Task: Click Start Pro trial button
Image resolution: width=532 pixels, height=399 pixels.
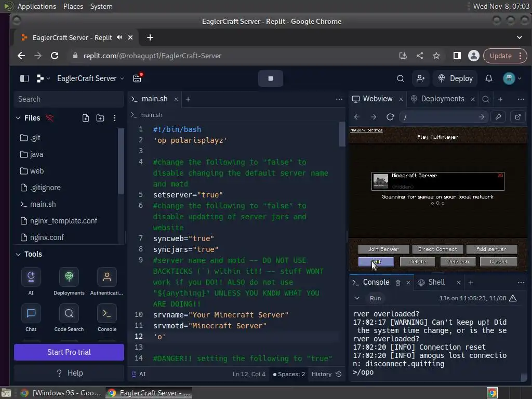Action: point(69,352)
